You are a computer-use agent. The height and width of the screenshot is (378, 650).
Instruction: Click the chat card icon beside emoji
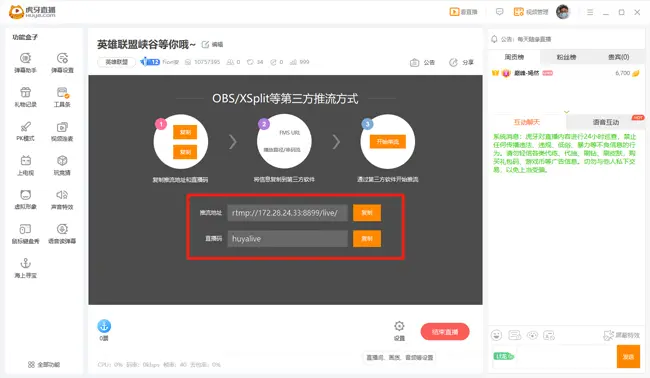click(514, 335)
